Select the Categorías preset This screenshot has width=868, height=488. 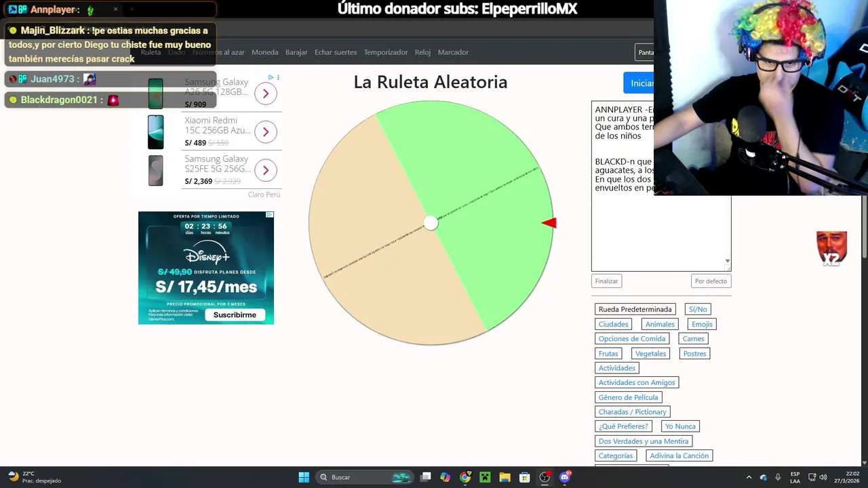click(615, 456)
